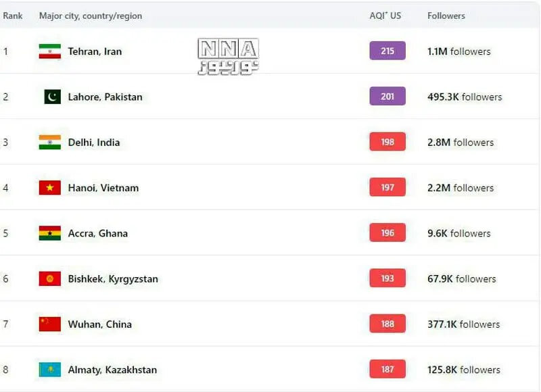Click the Kyrgyzstan flag icon
This screenshot has height=392, width=541.
pos(49,278)
